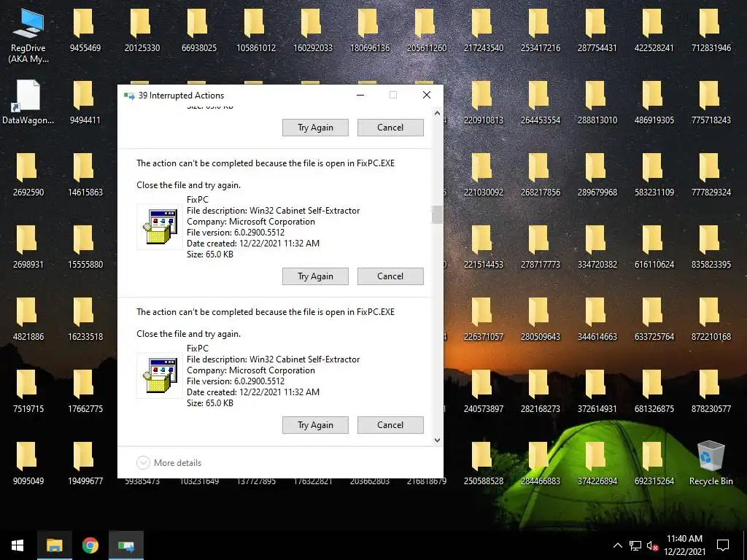This screenshot has width=747, height=560.
Task: Close the 39 Interrupted Actions dialog
Action: (x=426, y=95)
